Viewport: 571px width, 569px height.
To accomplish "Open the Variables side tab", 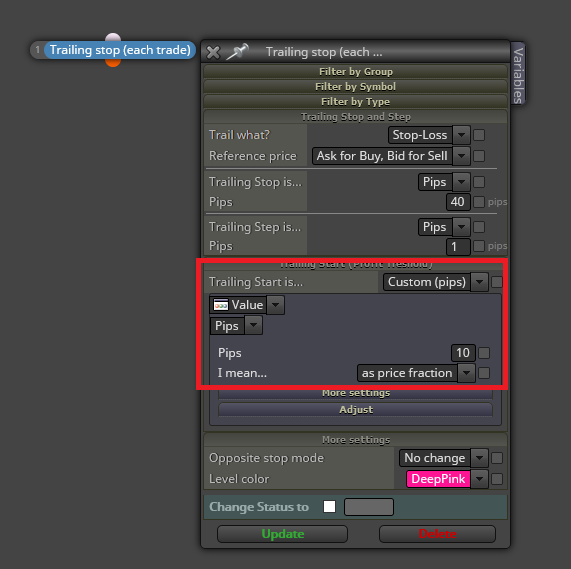I will coord(518,74).
